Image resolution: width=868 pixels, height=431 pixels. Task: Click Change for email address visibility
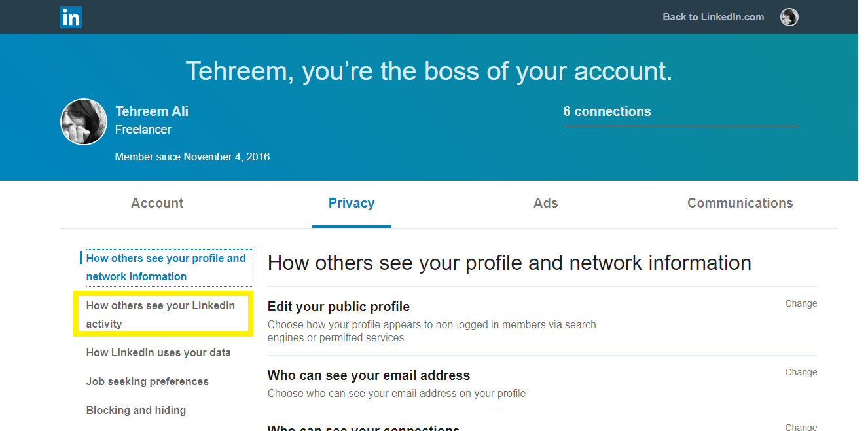click(801, 372)
